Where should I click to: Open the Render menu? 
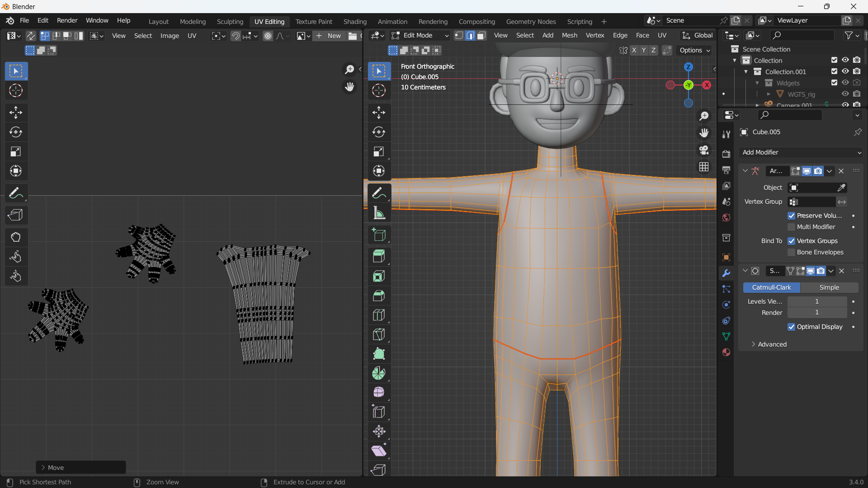click(67, 20)
